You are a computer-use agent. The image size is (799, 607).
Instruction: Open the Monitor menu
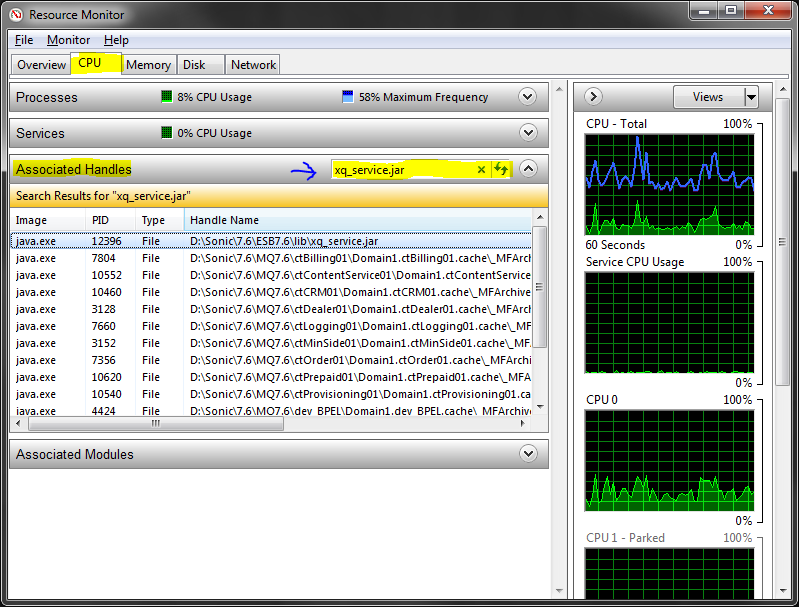[x=68, y=40]
